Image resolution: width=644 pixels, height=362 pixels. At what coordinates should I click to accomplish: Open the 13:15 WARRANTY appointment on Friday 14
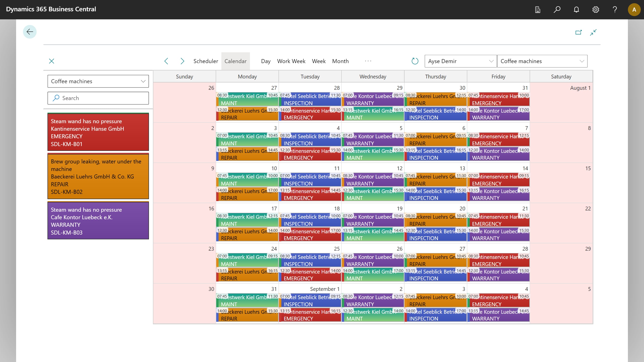(498, 194)
